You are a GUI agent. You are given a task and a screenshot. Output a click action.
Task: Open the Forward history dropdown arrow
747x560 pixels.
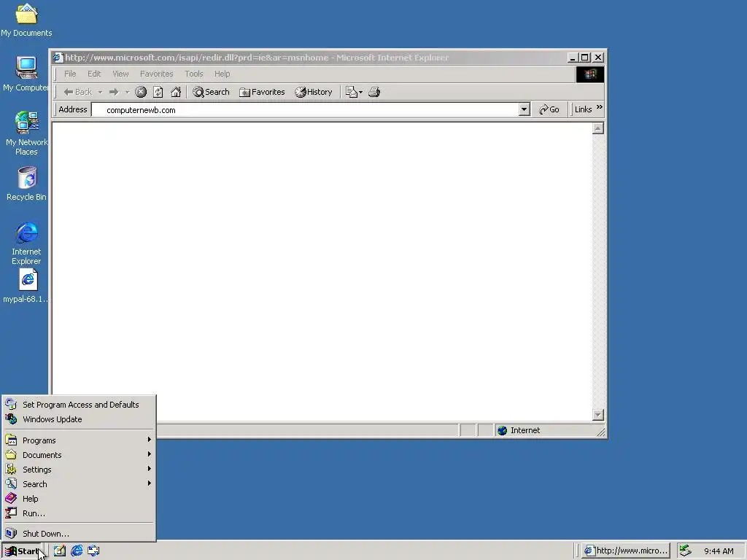coord(127,92)
